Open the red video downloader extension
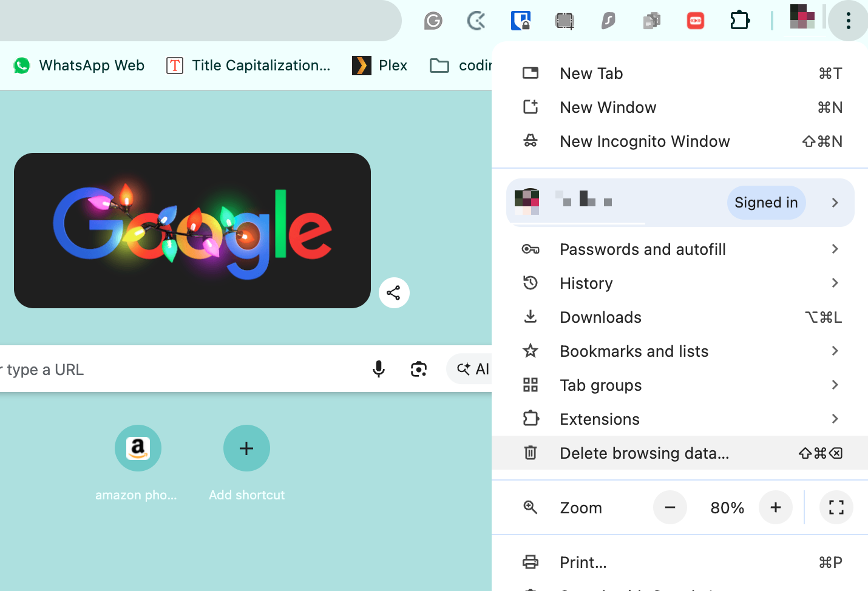The width and height of the screenshot is (868, 591). pyautogui.click(x=695, y=20)
